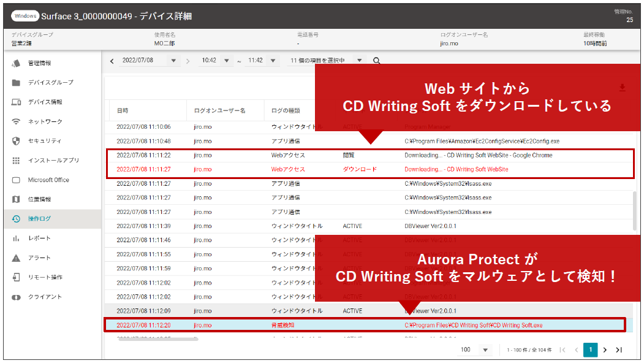Expand the 2022/07/08 date dropdown
The image size is (644, 363).
pyautogui.click(x=173, y=61)
